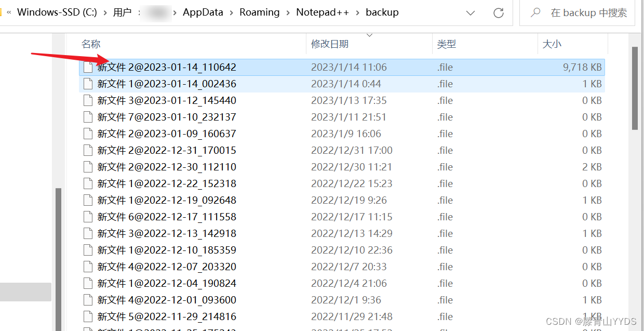Screen dimensions: 644x331
Task: Navigate to AppData via the breadcrumb path
Action: coord(203,12)
